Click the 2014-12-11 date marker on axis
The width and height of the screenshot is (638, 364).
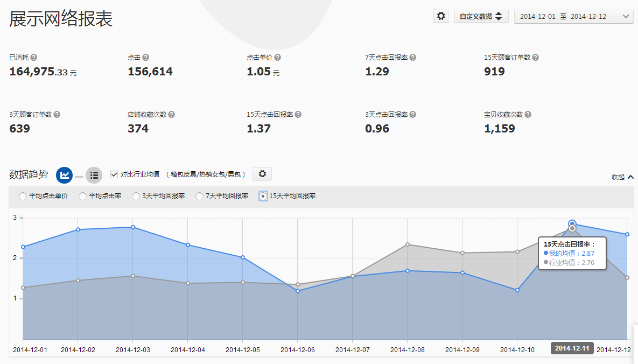tap(572, 348)
